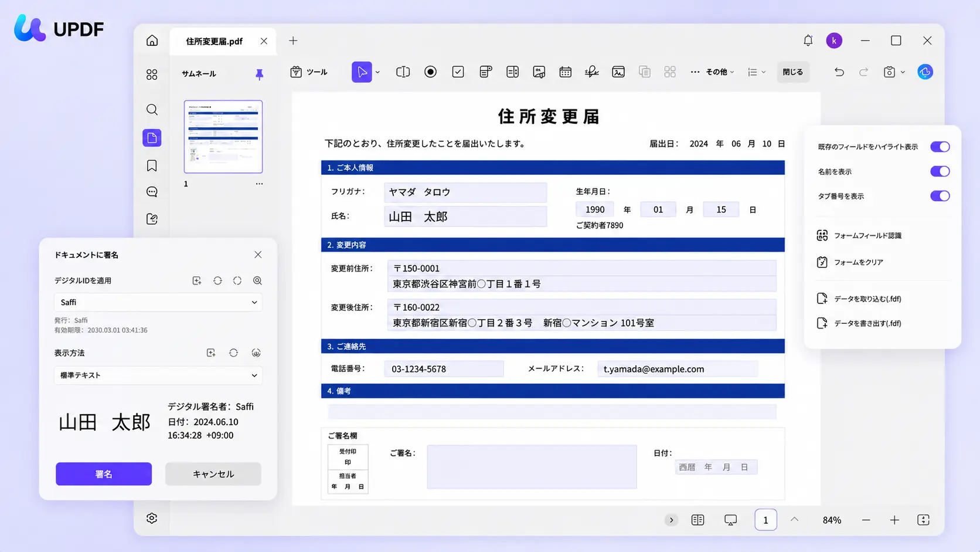Open the alignment list dropdown
Screen dimensions: 980x552
click(x=757, y=72)
